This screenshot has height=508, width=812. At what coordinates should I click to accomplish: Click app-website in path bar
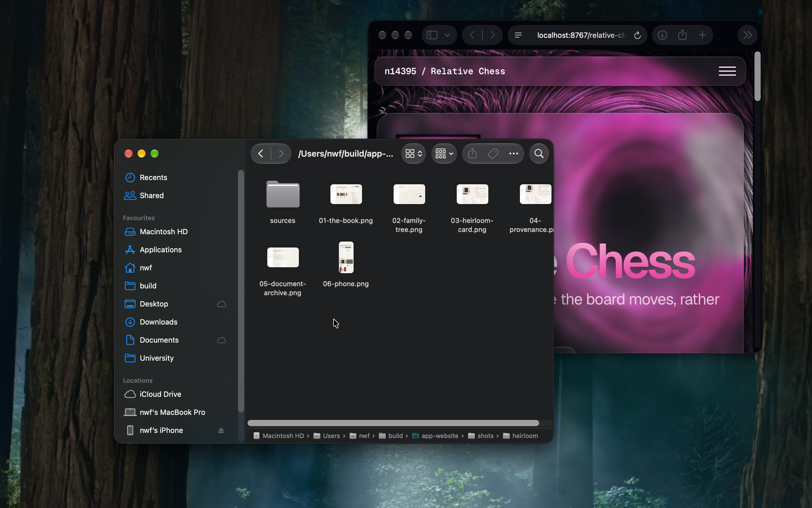pyautogui.click(x=435, y=436)
